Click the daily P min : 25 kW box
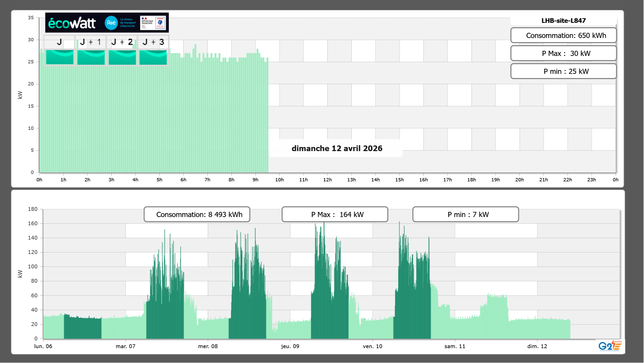The height and width of the screenshot is (363, 644). (563, 71)
